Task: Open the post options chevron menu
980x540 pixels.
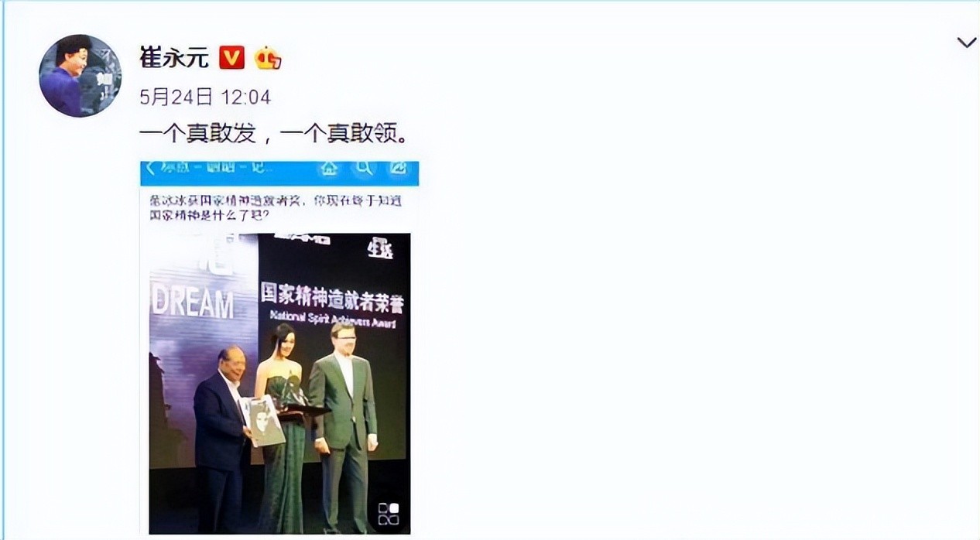Action: [966, 43]
